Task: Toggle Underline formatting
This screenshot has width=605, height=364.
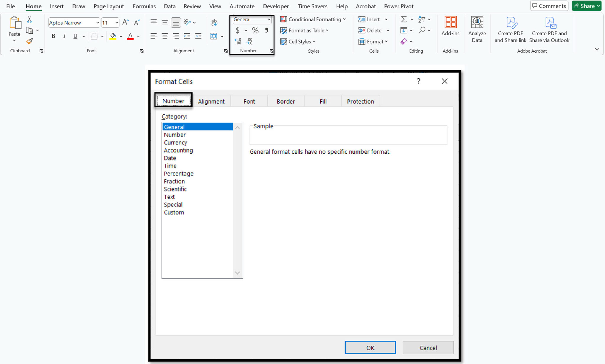Action: tap(75, 36)
